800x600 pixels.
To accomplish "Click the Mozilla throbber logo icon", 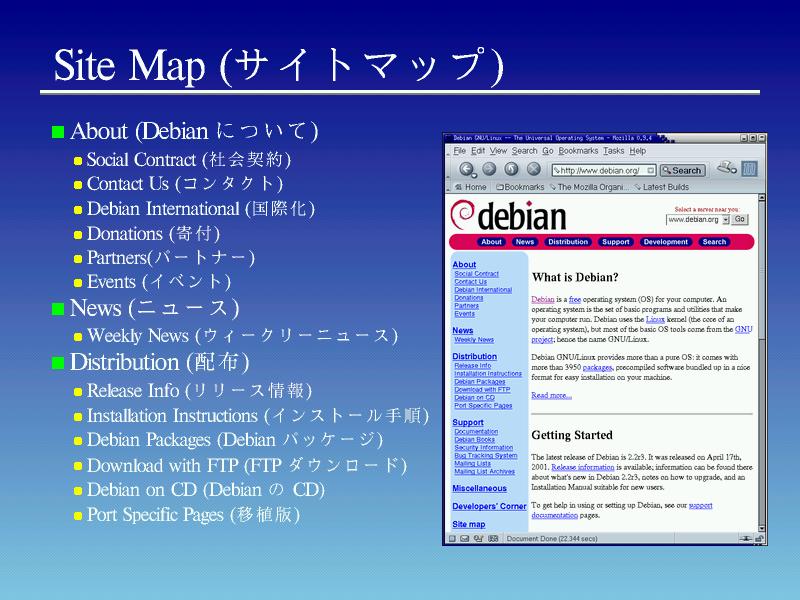I will pos(749,169).
